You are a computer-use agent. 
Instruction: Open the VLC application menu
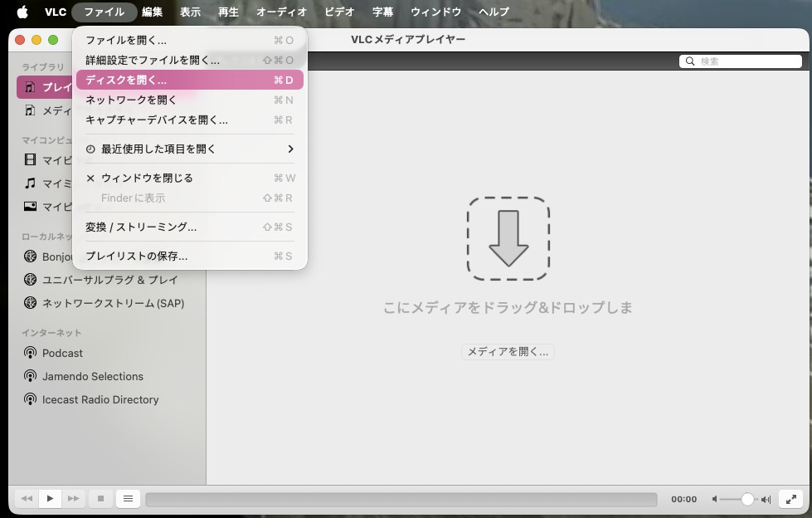(56, 12)
